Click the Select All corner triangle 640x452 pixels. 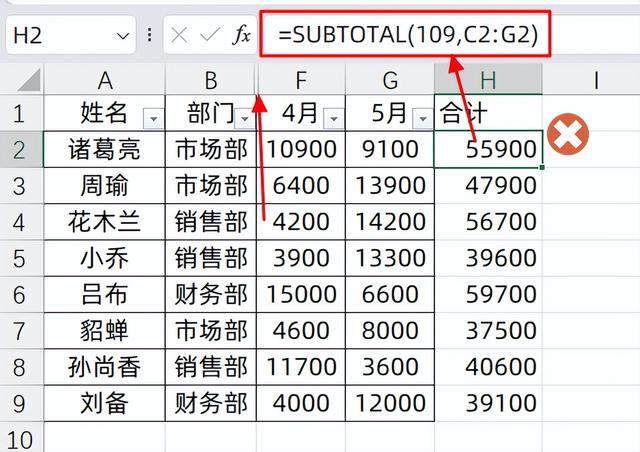coord(29,80)
